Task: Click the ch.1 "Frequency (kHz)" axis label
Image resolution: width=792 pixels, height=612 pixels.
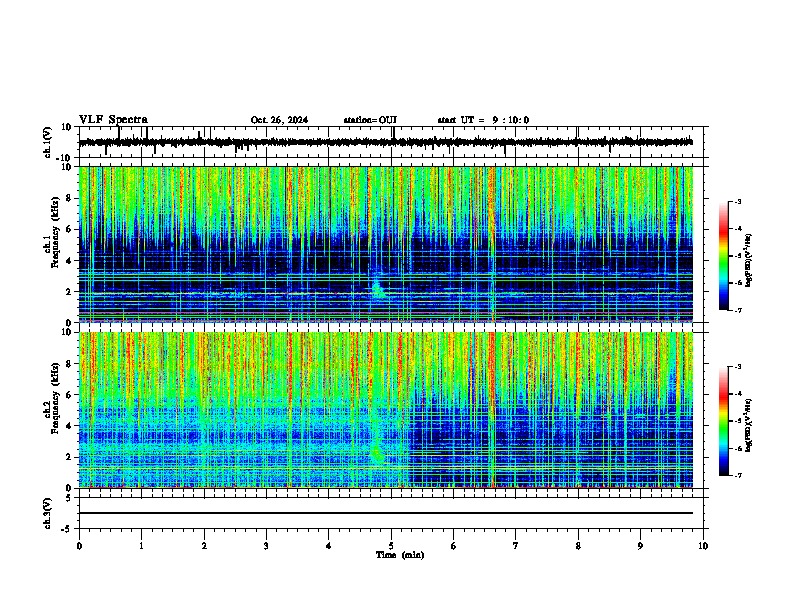Action: (x=56, y=232)
